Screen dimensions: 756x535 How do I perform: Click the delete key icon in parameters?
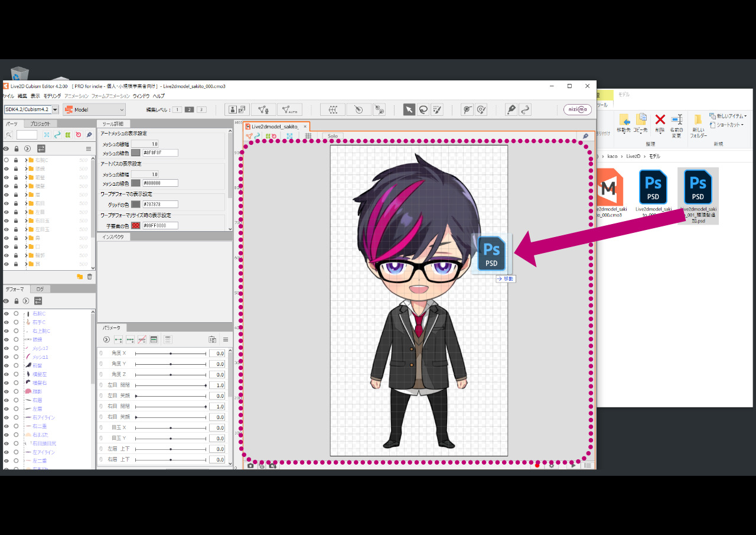click(142, 339)
